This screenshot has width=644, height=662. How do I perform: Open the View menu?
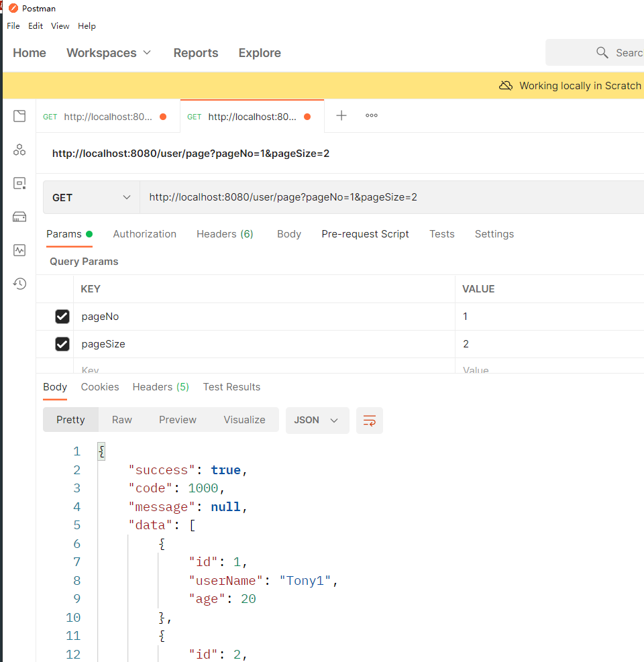pyautogui.click(x=60, y=25)
